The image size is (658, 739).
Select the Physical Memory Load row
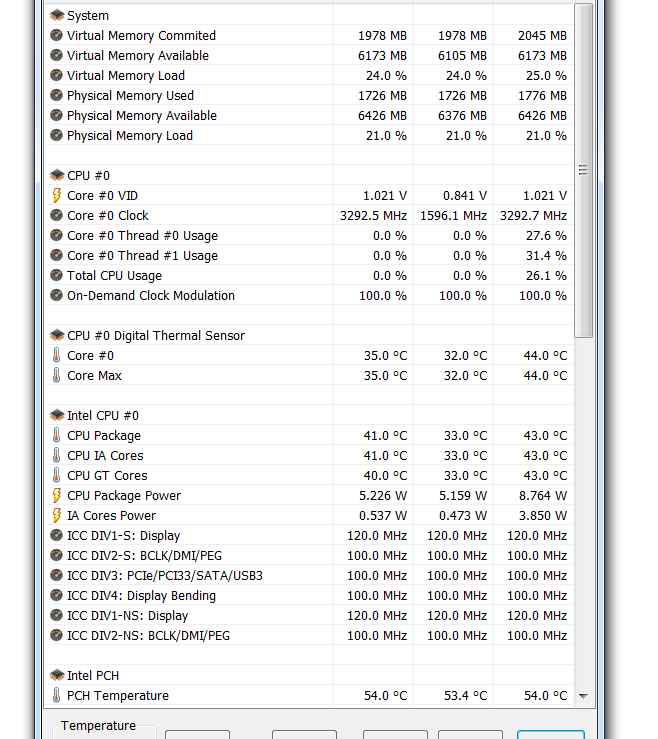click(309, 135)
